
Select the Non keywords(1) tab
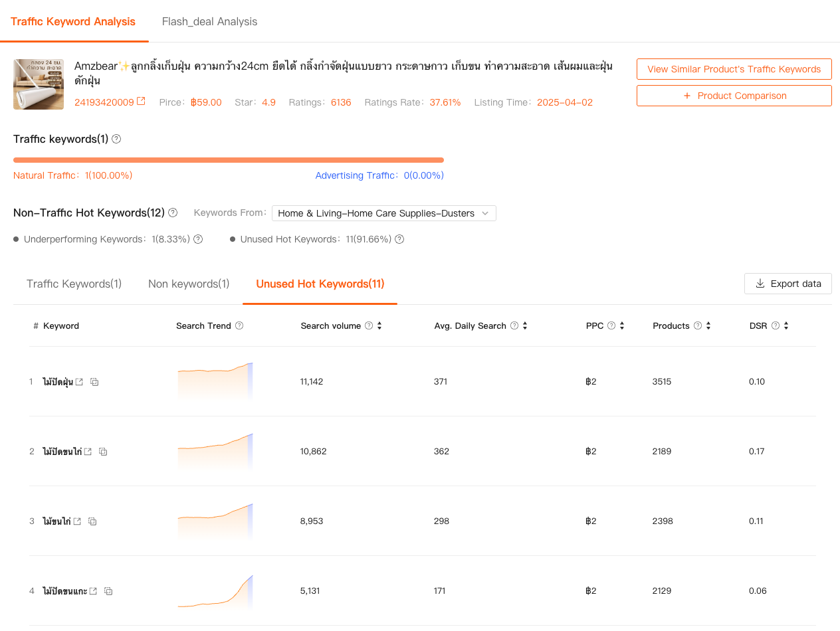(189, 284)
